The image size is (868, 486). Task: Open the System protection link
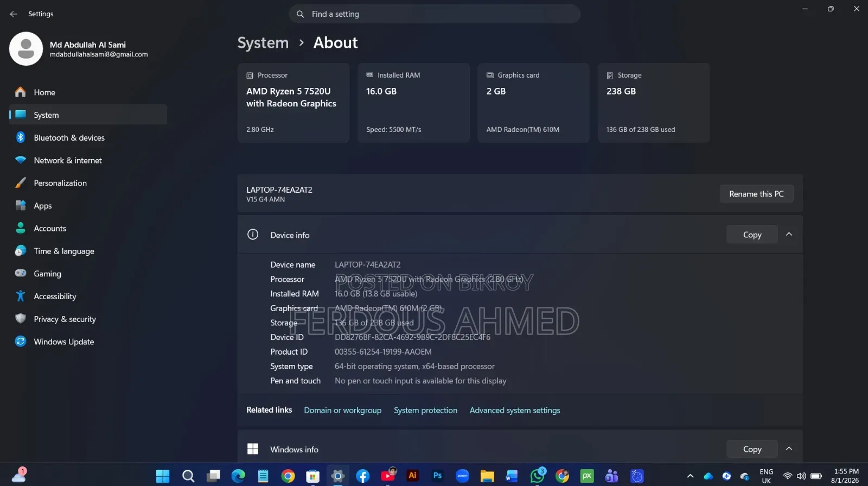click(425, 411)
